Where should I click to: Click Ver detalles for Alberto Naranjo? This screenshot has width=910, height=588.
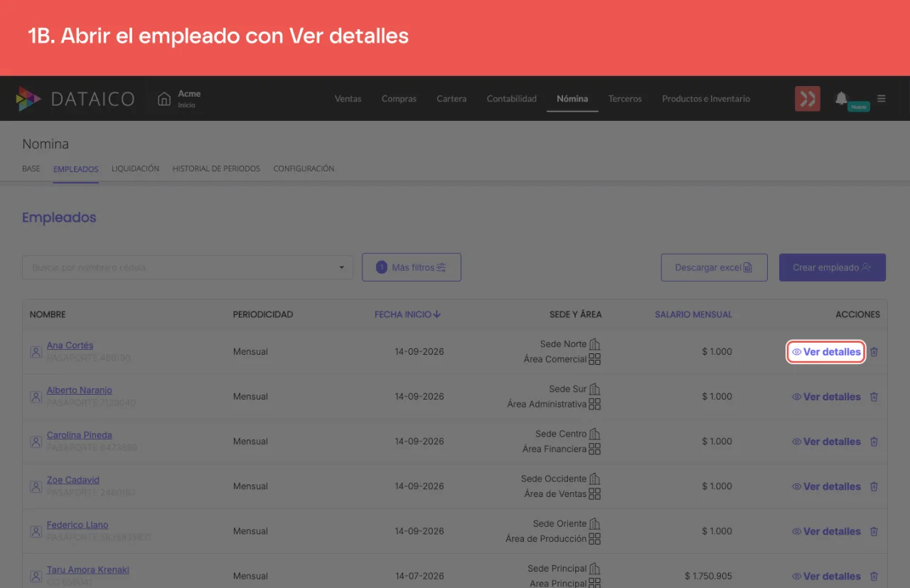point(826,397)
